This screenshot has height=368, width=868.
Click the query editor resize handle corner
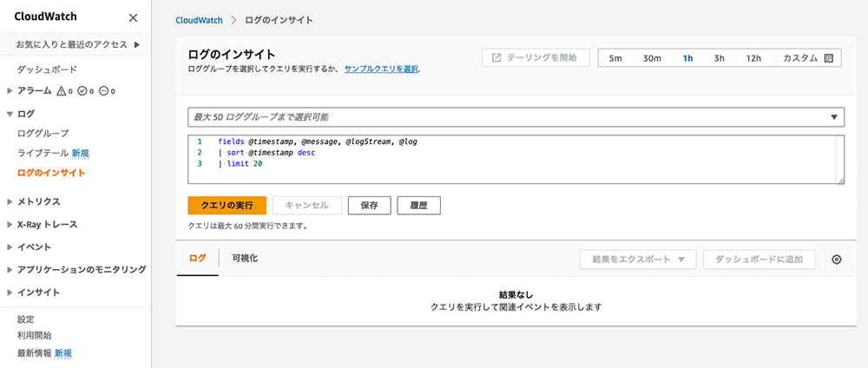[841, 180]
